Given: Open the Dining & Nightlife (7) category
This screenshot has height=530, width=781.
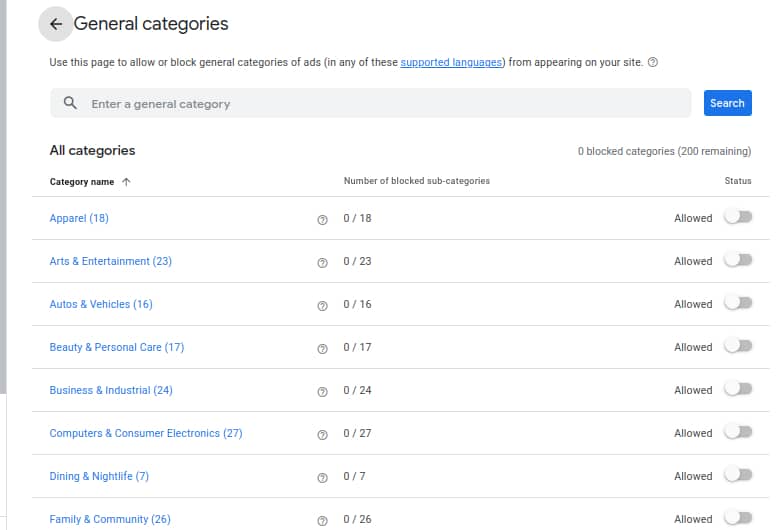Looking at the screenshot, I should [x=99, y=476].
